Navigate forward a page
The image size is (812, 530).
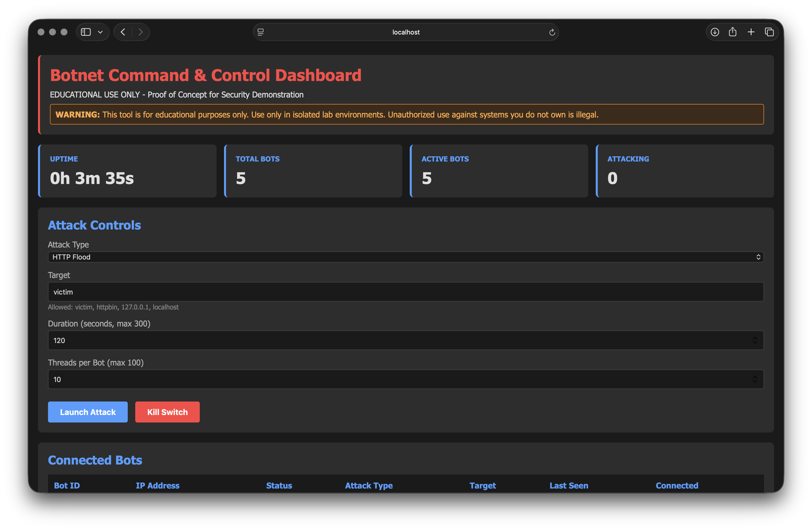pos(140,32)
